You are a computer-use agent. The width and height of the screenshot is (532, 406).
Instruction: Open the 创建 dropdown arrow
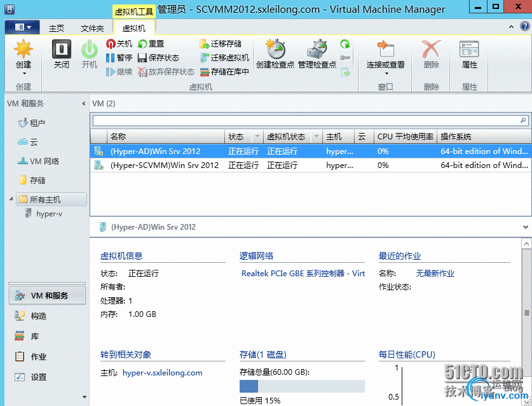(24, 73)
